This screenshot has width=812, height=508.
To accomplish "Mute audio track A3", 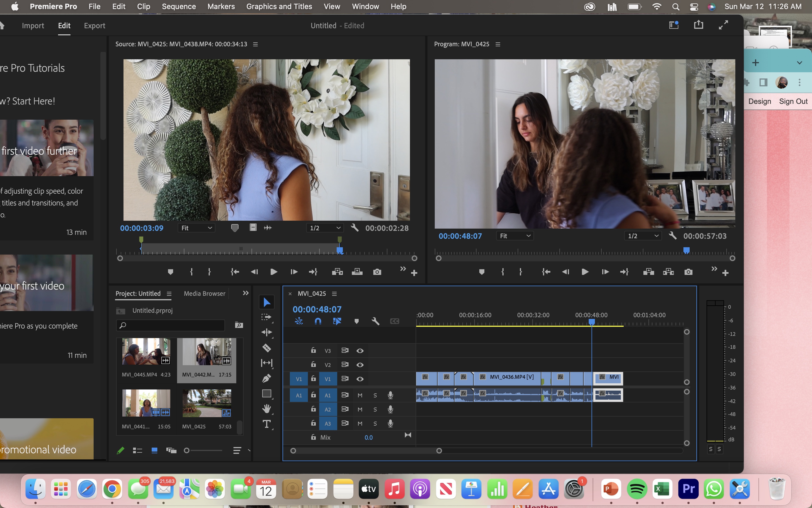I will pyautogui.click(x=360, y=424).
